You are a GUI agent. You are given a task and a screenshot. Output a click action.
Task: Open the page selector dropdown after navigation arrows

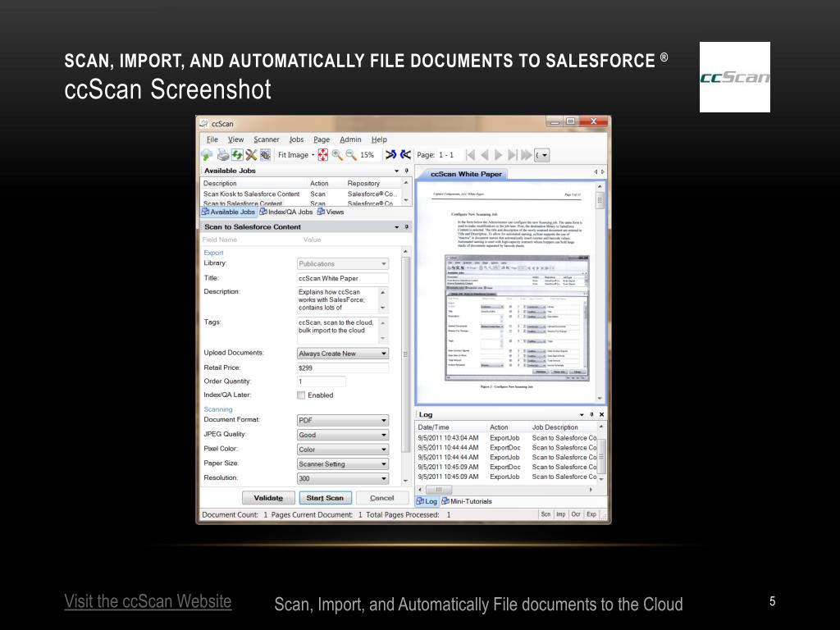(541, 155)
